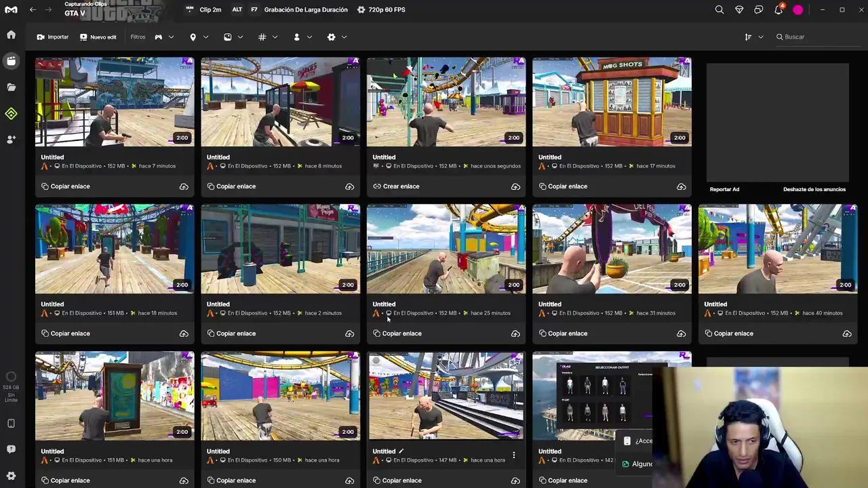Upload the 'hace unos segundos' clip to cloud

point(515,186)
